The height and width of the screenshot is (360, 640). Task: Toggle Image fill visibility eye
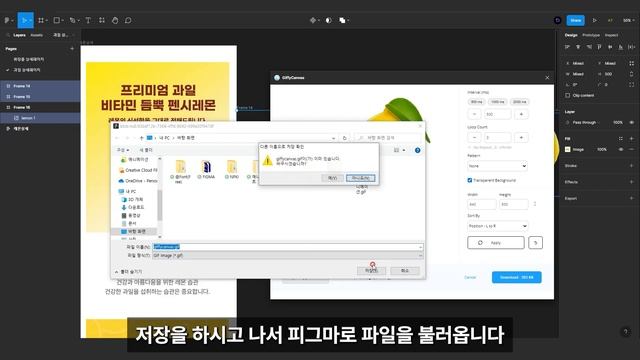coord(621,149)
